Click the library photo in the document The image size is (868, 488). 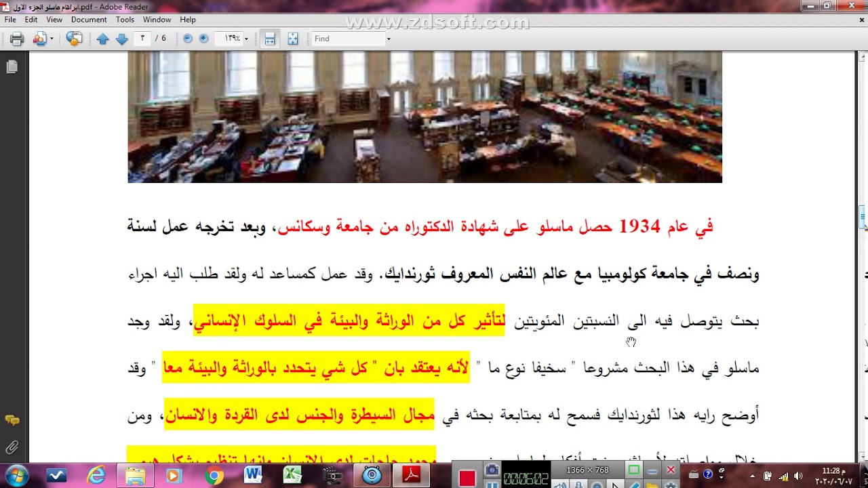pos(425,117)
